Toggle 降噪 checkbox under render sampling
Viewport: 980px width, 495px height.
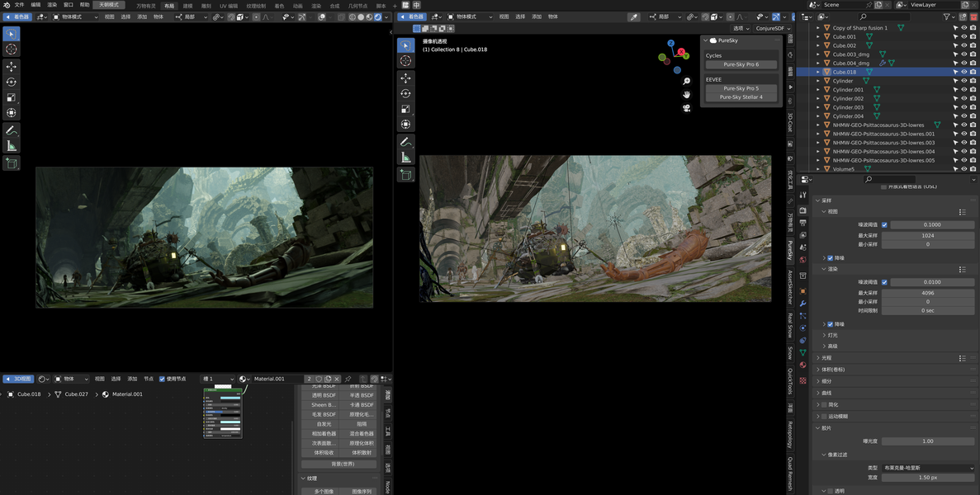[830, 324]
